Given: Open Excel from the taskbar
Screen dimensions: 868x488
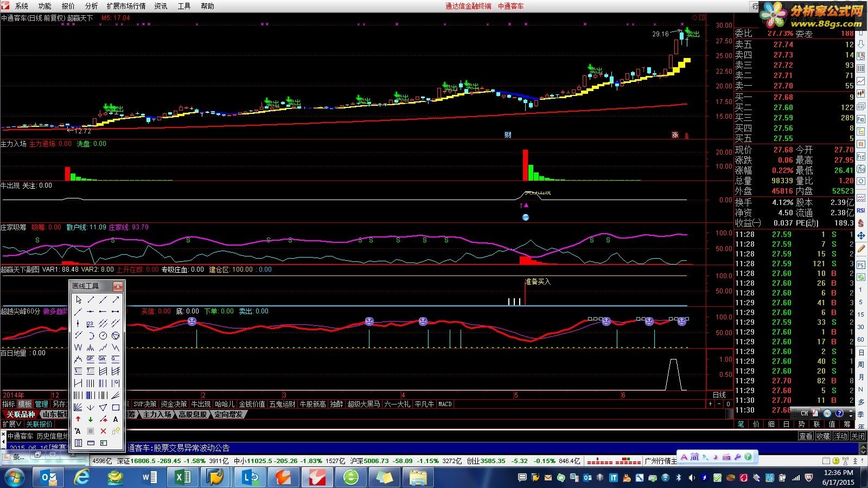Looking at the screenshot, I should pyautogui.click(x=183, y=477).
